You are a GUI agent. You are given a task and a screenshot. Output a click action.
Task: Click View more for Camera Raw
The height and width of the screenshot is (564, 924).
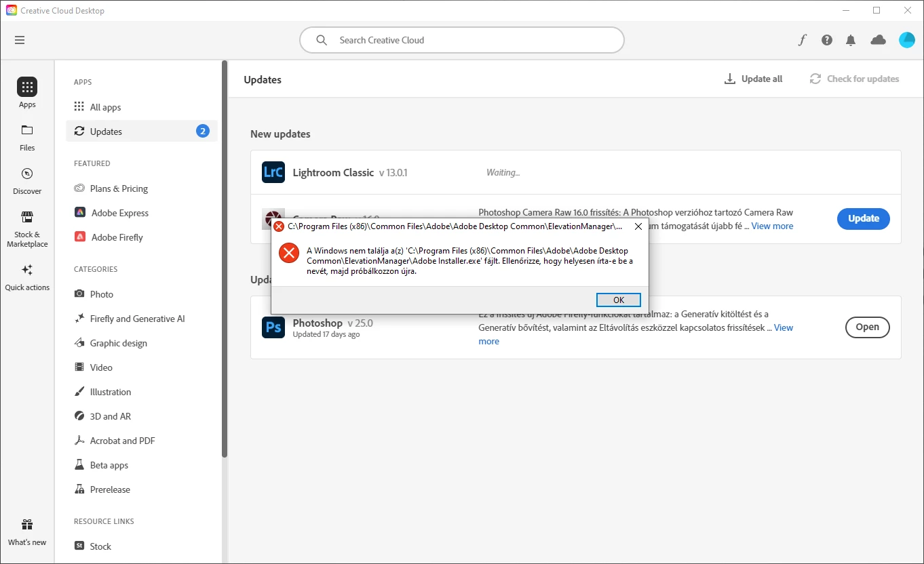[772, 226]
